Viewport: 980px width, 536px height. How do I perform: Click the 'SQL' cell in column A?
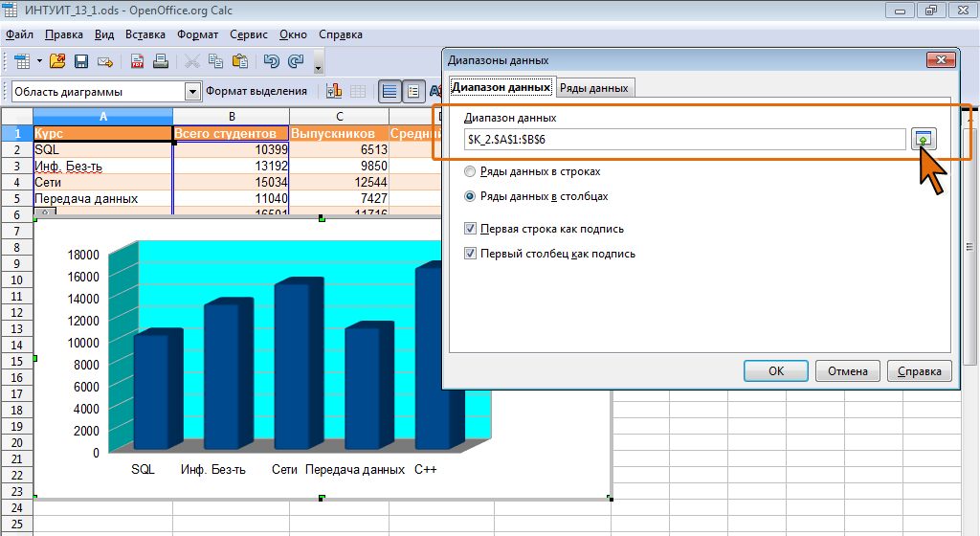[x=103, y=150]
